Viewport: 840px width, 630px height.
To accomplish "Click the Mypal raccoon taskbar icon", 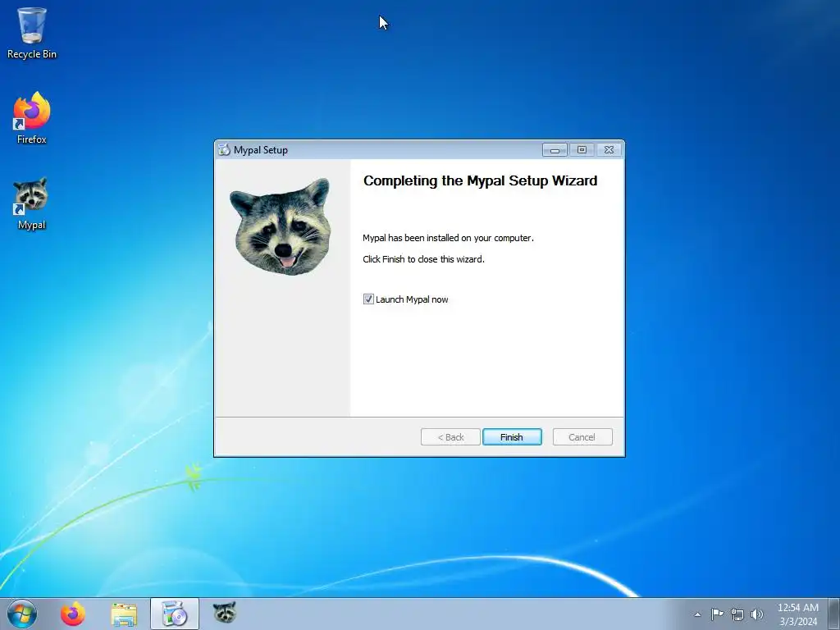I will tap(225, 612).
